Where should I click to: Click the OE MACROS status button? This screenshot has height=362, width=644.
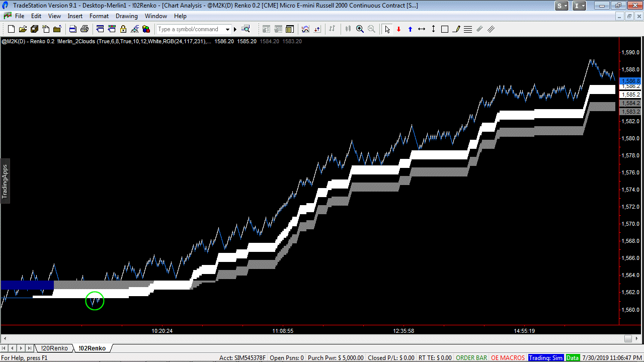508,358
